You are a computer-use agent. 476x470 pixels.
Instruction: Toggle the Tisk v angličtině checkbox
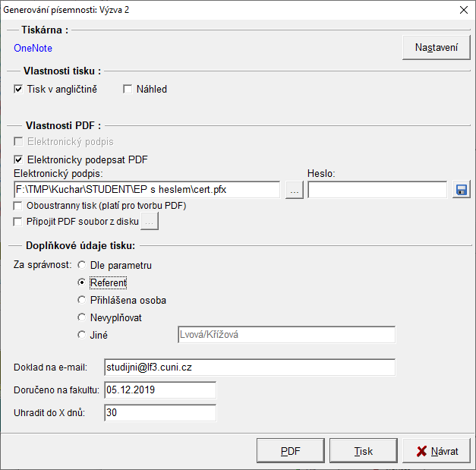click(18, 89)
